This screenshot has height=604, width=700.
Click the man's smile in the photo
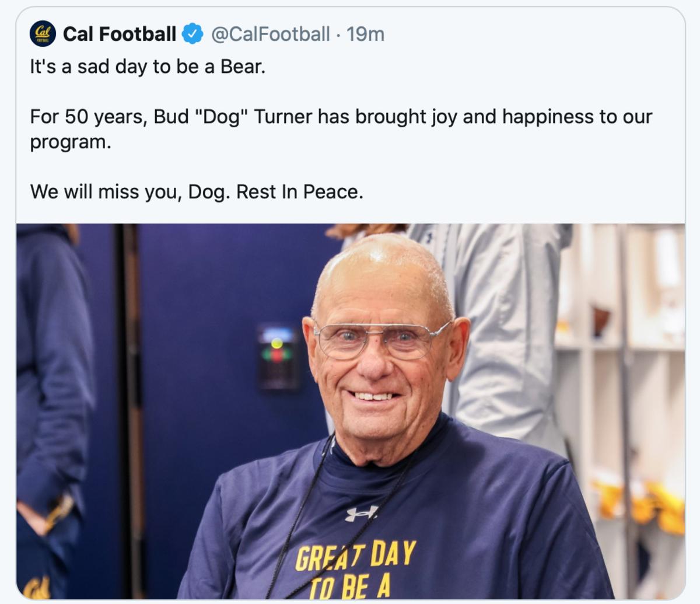pyautogui.click(x=374, y=397)
